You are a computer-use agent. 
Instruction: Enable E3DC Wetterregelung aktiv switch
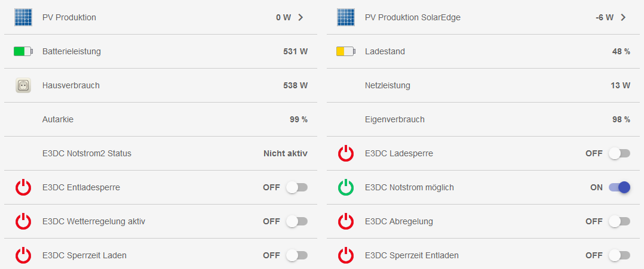pyautogui.click(x=296, y=221)
